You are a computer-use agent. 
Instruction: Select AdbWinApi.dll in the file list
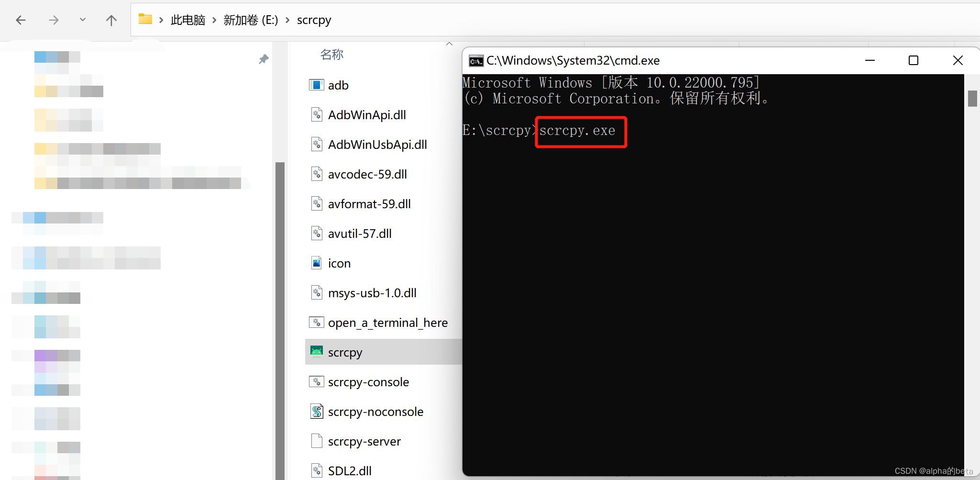click(x=367, y=115)
